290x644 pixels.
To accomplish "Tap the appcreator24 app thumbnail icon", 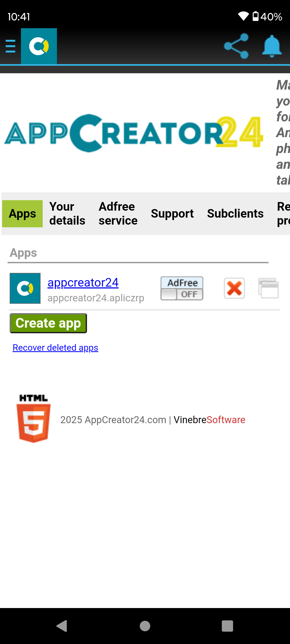I will (x=25, y=288).
